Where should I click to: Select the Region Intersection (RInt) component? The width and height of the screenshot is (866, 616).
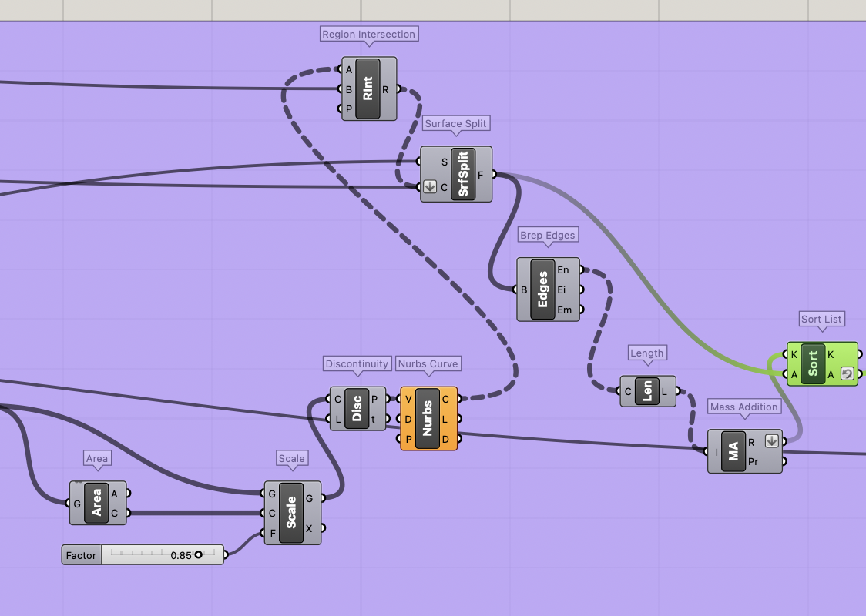[368, 87]
